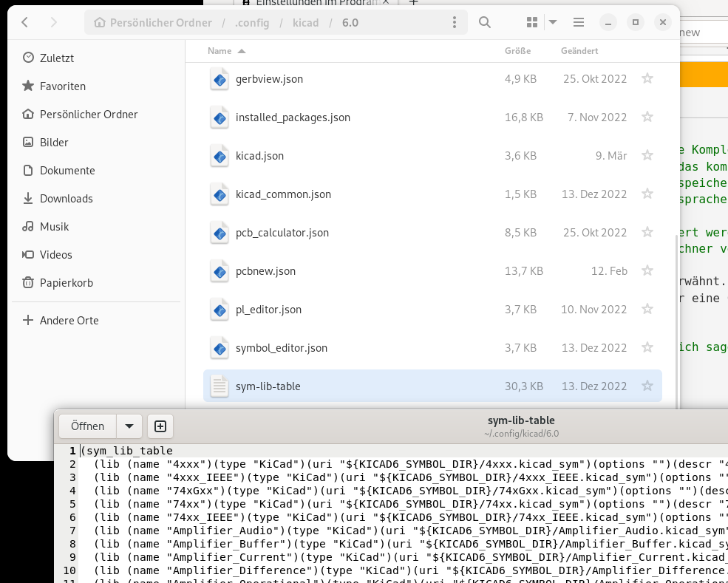The height and width of the screenshot is (583, 728).
Task: Open Bilder in the sidebar
Action: click(x=96, y=142)
